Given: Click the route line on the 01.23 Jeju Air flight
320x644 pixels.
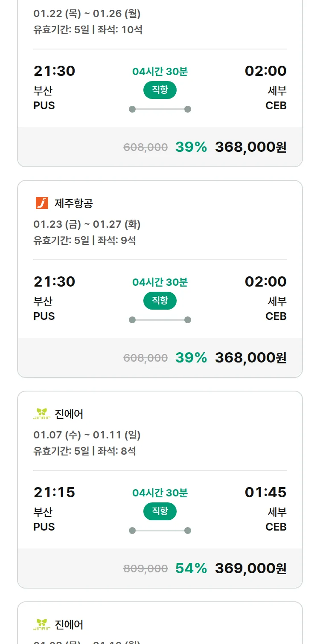Looking at the screenshot, I should [160, 320].
